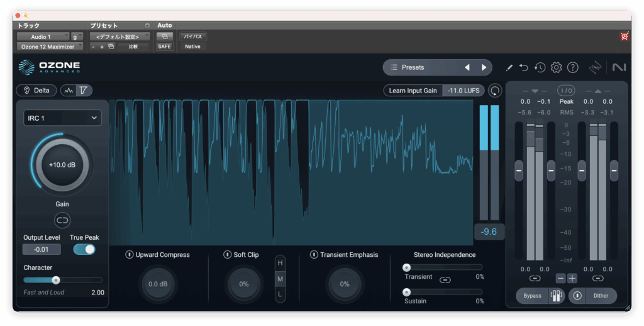Enable Soft Clip power button
The width and height of the screenshot is (644, 326).
click(228, 255)
